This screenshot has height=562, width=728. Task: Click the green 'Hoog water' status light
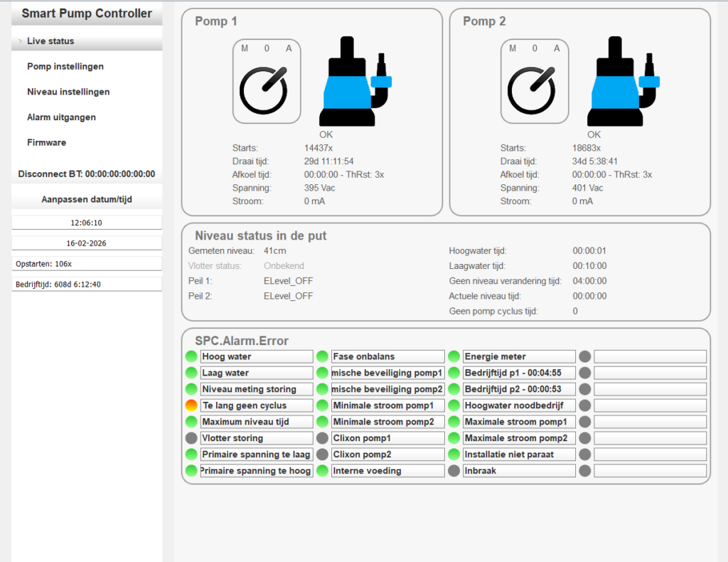pos(191,356)
